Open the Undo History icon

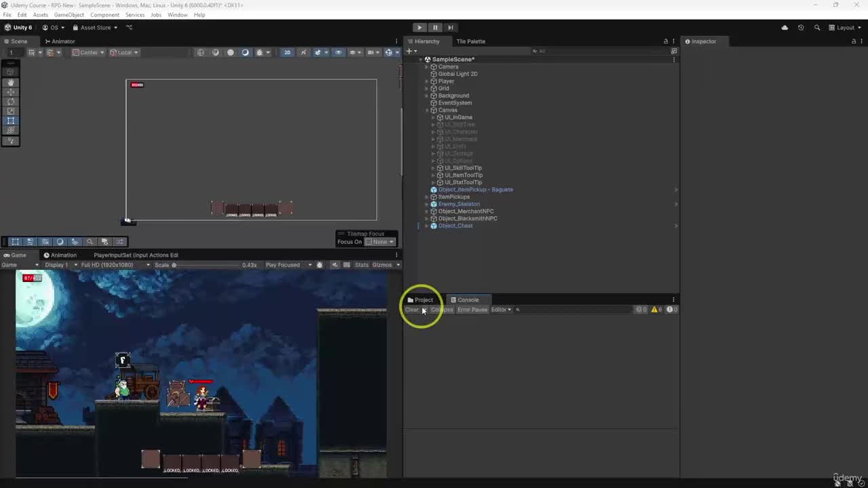click(801, 28)
